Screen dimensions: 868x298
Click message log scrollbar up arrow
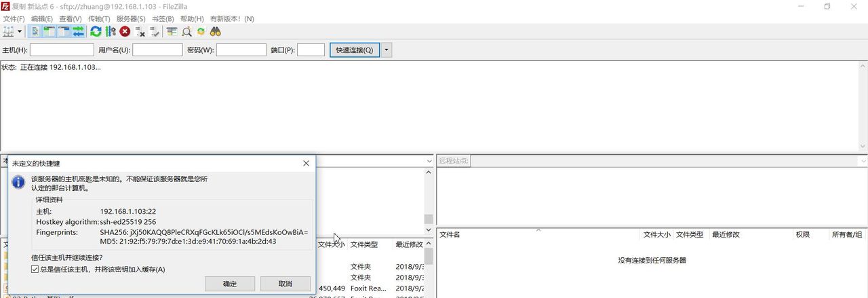pos(863,67)
